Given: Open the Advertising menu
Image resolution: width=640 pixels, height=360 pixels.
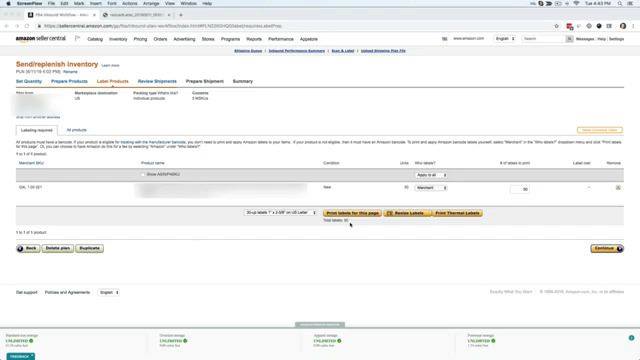Looking at the screenshot, I should tap(184, 39).
